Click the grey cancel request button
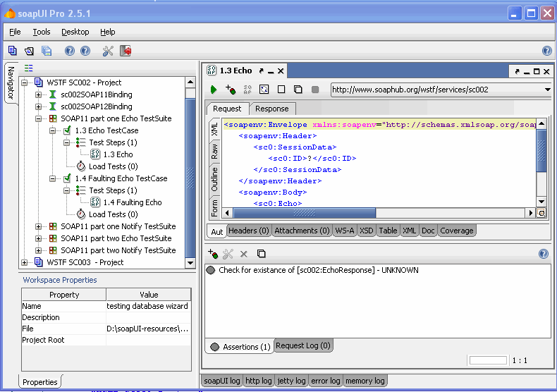 click(x=315, y=90)
